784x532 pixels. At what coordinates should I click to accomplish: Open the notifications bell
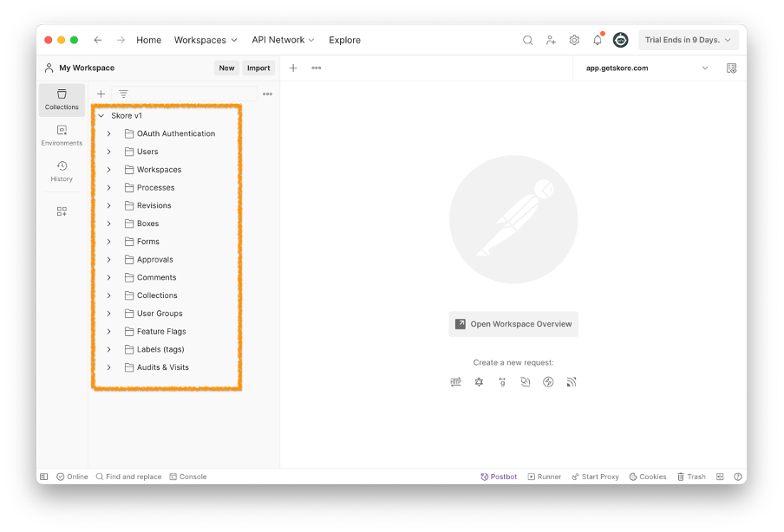598,40
